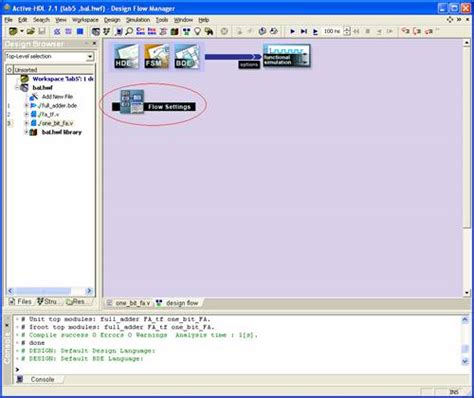Click the options button in design flow
Viewport: 474px width, 398px height.
tap(249, 65)
